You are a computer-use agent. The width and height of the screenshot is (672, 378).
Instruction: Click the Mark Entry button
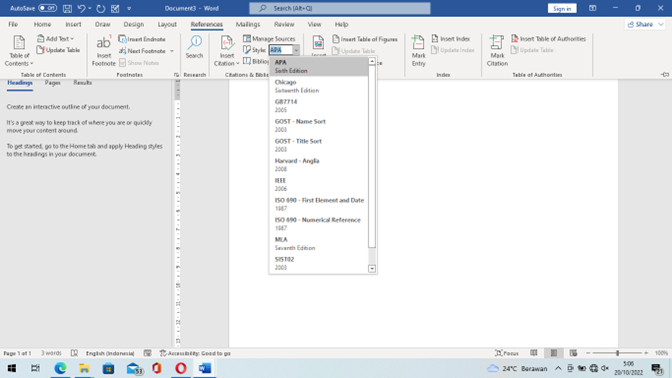pos(418,51)
